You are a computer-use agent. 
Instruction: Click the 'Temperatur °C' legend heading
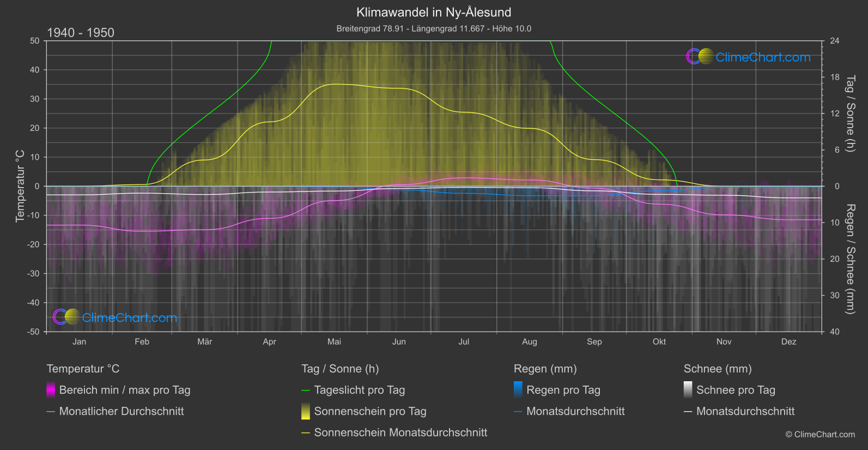83,369
